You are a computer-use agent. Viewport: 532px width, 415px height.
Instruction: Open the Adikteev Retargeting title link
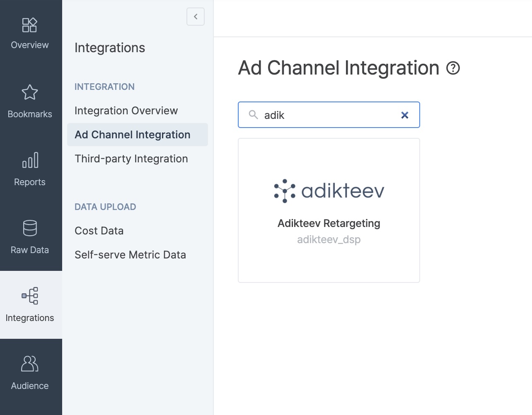coord(329,223)
